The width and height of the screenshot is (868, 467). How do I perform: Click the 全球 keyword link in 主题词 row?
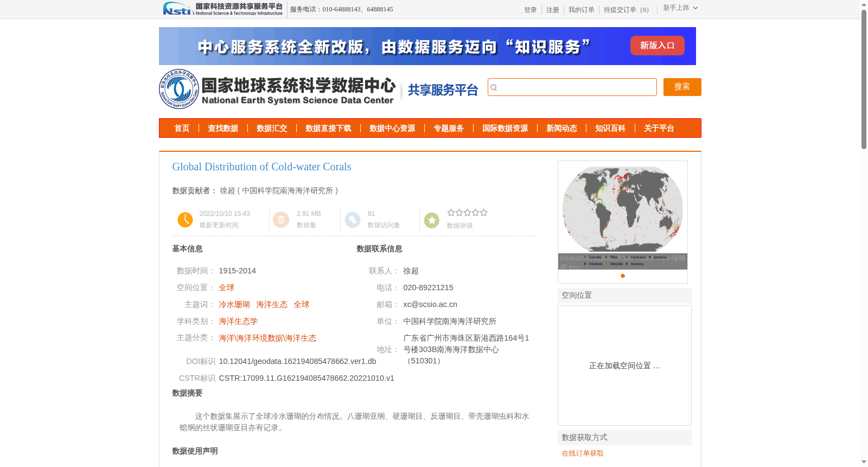point(301,304)
